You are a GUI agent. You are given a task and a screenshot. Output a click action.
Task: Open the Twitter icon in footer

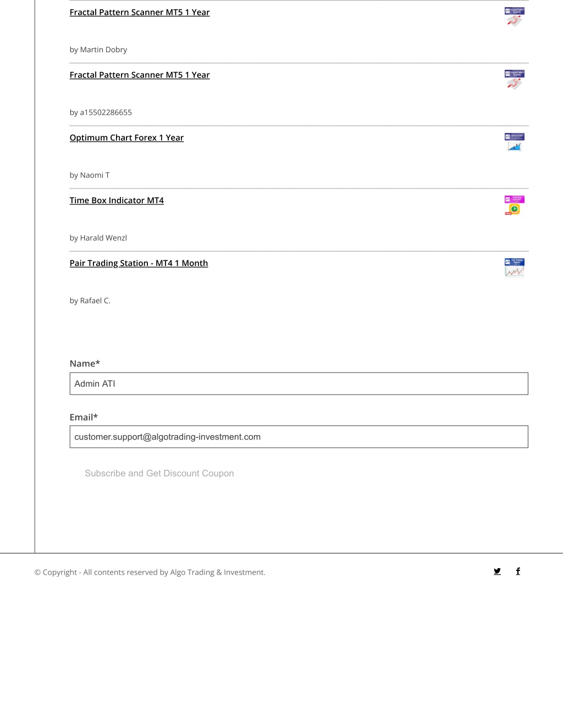pyautogui.click(x=497, y=571)
